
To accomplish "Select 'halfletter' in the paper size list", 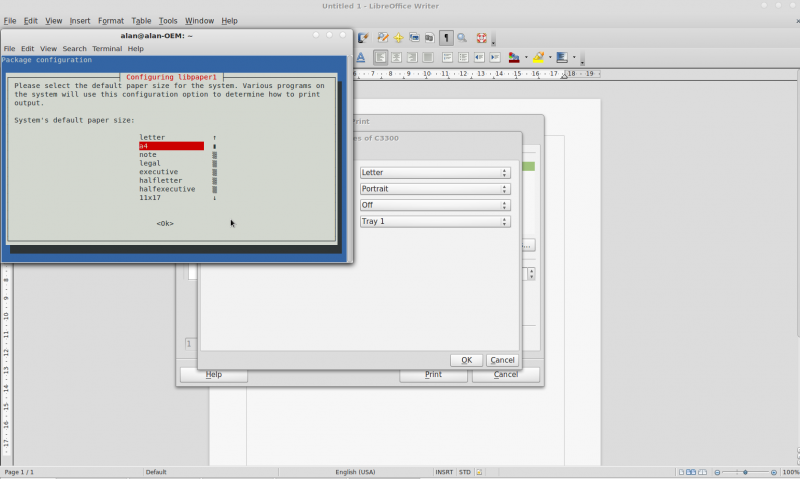I will pos(161,181).
